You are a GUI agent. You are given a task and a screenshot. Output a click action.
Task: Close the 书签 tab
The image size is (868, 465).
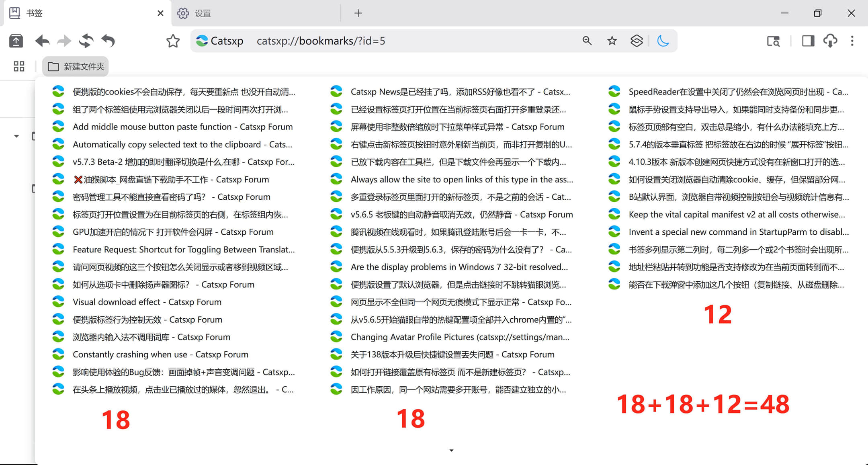tap(160, 13)
